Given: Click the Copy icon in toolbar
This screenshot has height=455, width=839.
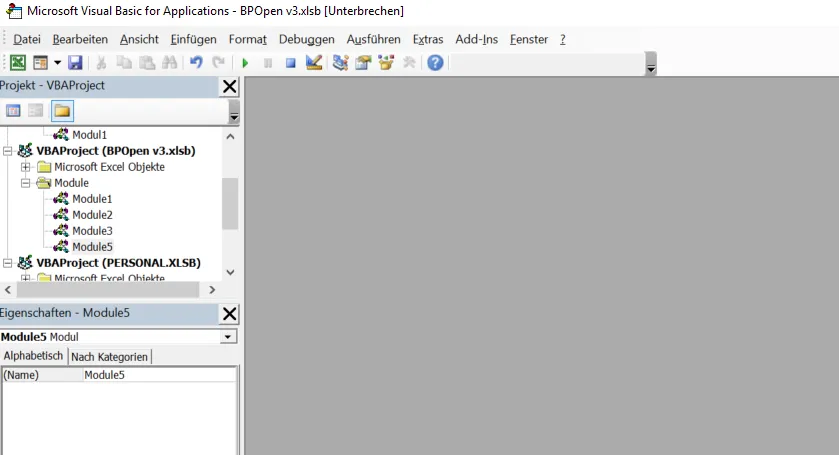Looking at the screenshot, I should [x=124, y=63].
